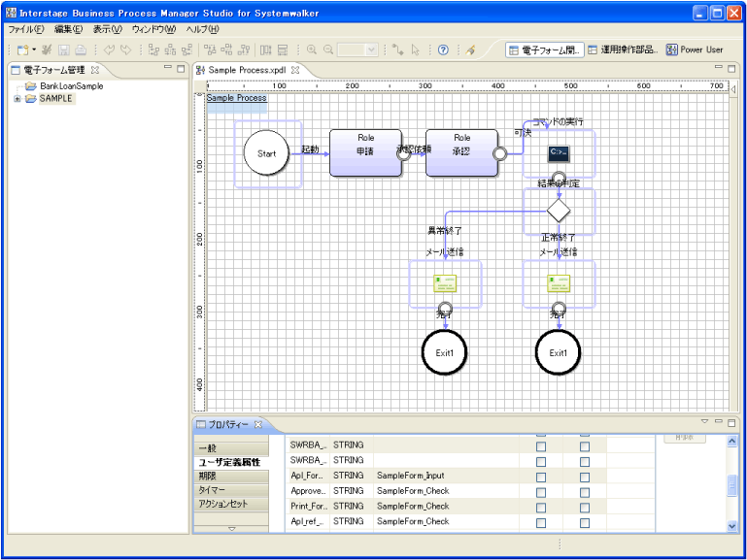Open the ヘルプ(H) menu
747x560 pixels.
202,29
